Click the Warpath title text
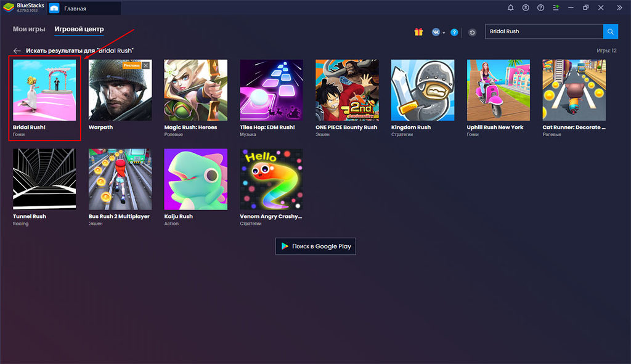 coord(100,127)
